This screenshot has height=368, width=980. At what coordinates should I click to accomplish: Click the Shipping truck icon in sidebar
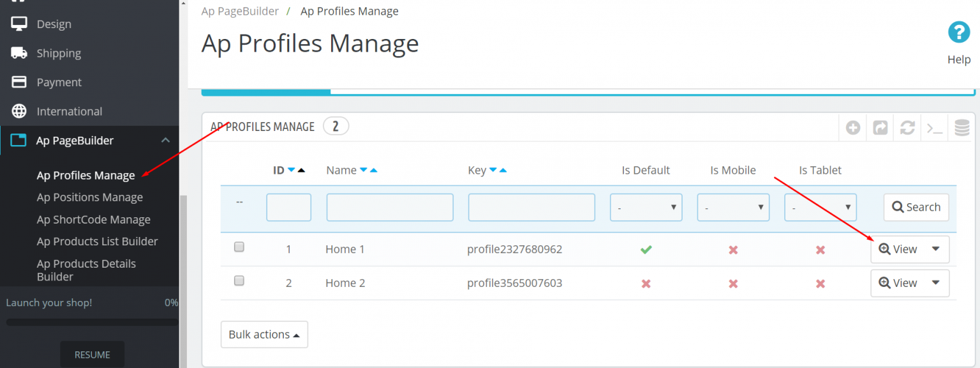18,53
